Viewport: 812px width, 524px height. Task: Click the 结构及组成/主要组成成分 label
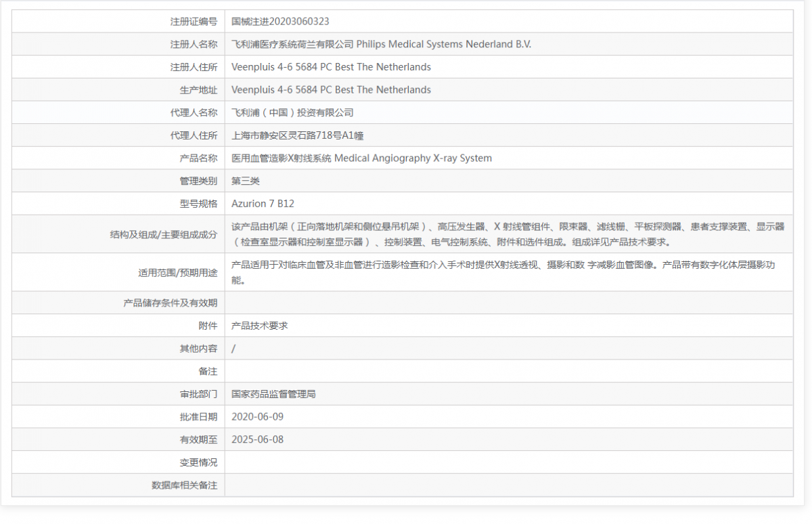[164, 234]
